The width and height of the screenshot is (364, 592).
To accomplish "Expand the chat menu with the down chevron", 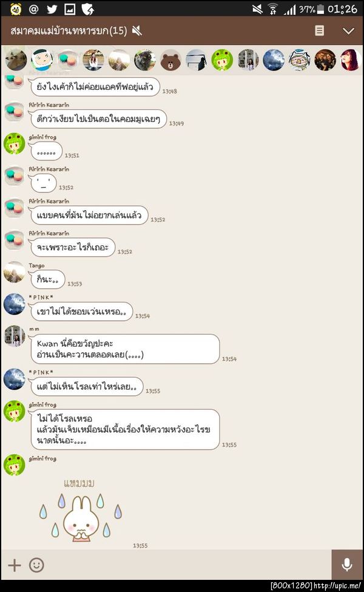I will [x=348, y=31].
